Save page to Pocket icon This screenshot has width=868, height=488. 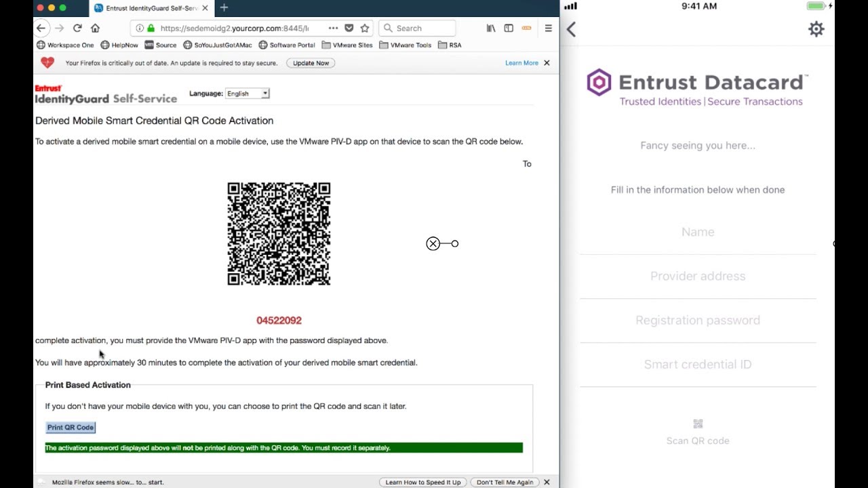349,28
